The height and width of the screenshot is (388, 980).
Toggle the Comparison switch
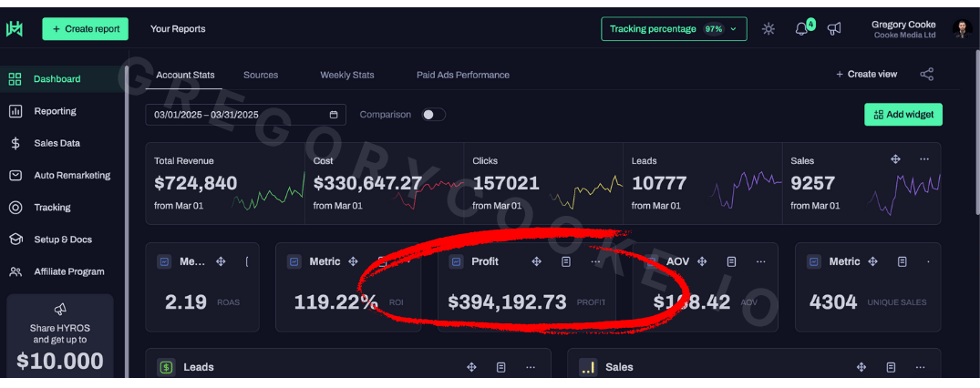[x=434, y=115]
